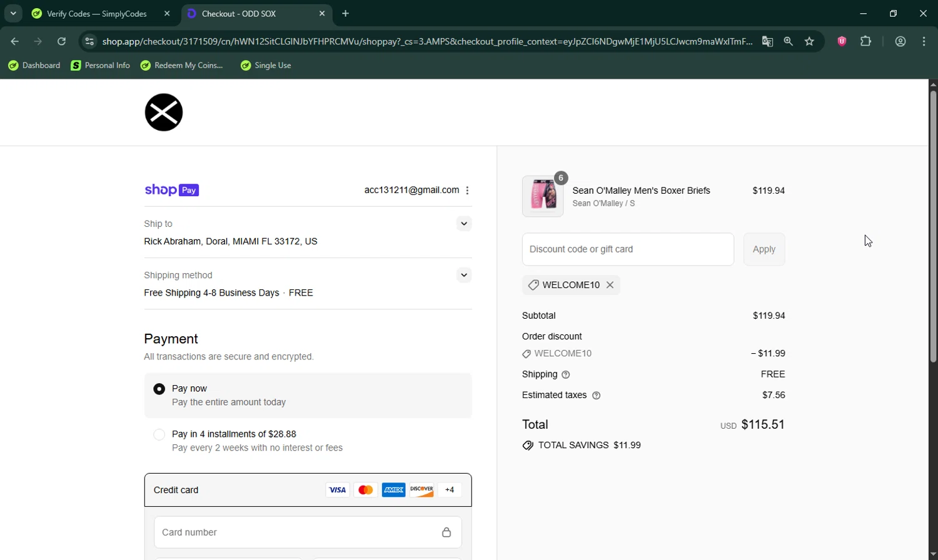Viewport: 938px width, 560px height.
Task: Click the TOTAL SAVINGS $11.99 text
Action: (x=589, y=446)
